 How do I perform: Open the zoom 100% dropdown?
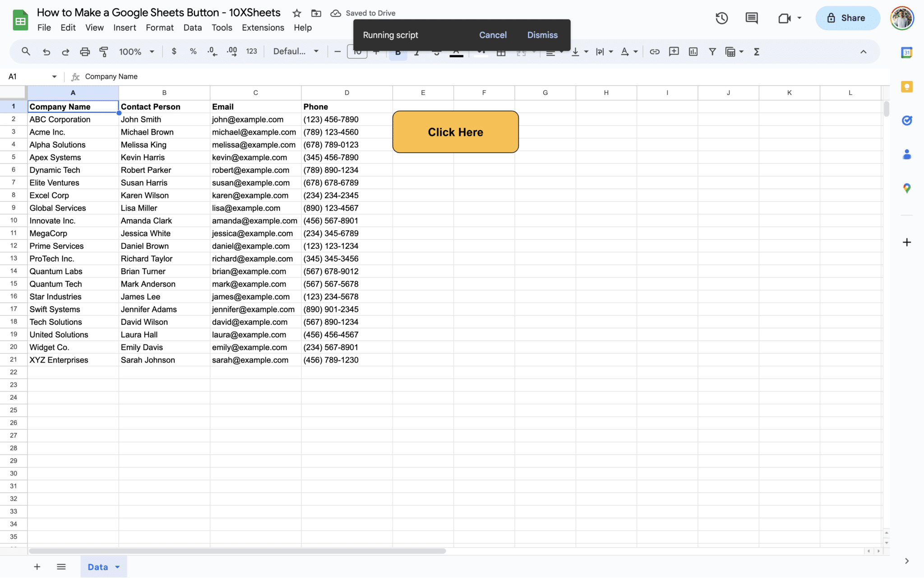click(x=136, y=51)
